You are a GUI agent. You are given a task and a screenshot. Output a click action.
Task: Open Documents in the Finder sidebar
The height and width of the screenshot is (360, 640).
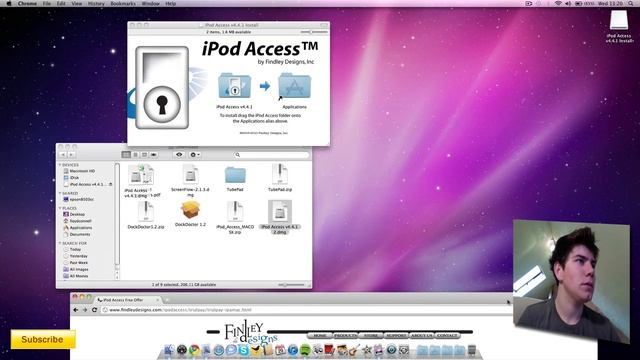pyautogui.click(x=77, y=235)
